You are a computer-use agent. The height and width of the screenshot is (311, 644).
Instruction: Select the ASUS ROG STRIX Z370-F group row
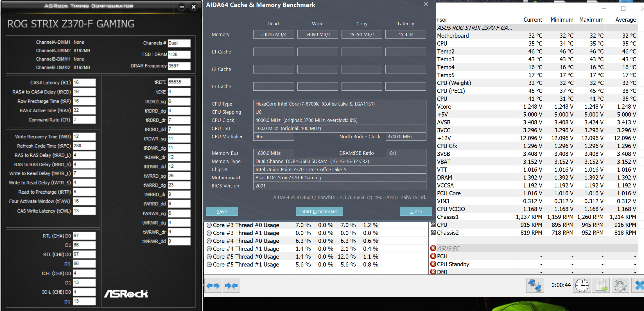(474, 28)
